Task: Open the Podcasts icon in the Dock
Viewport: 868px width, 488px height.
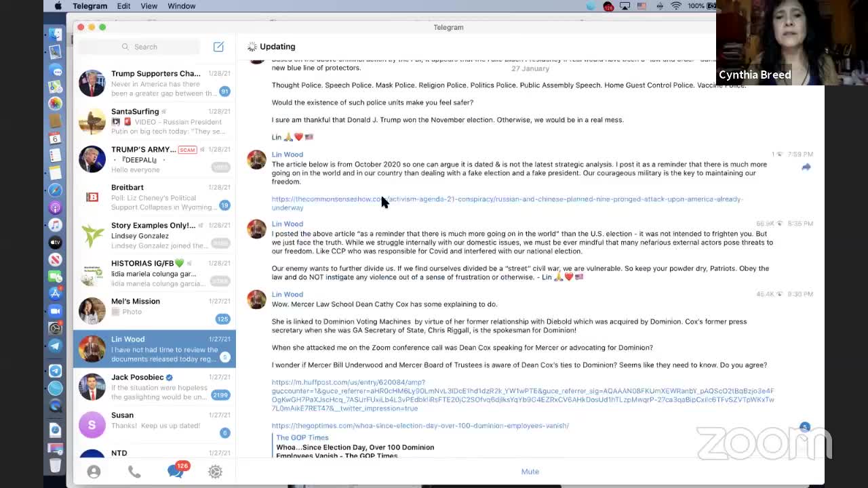Action: pos(56,207)
